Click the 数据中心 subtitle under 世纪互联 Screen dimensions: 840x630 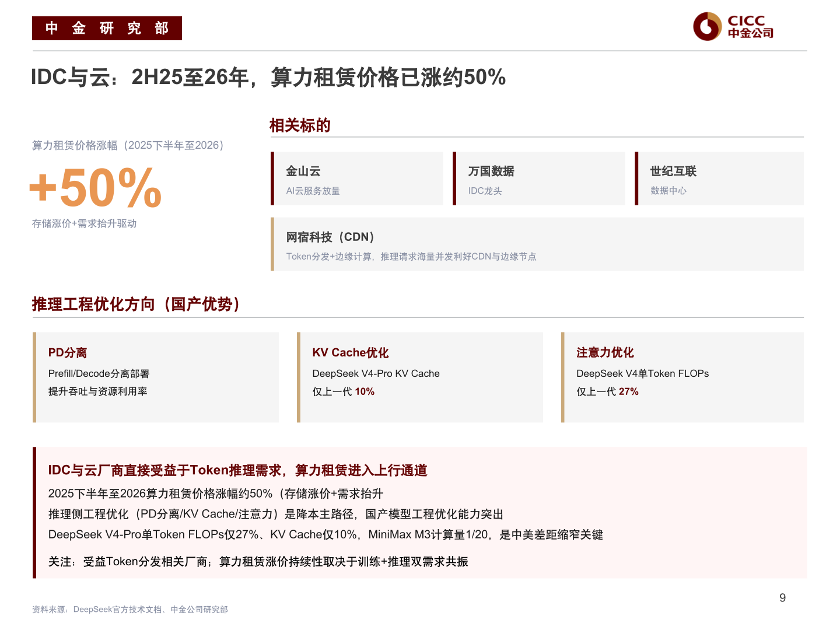point(668,191)
